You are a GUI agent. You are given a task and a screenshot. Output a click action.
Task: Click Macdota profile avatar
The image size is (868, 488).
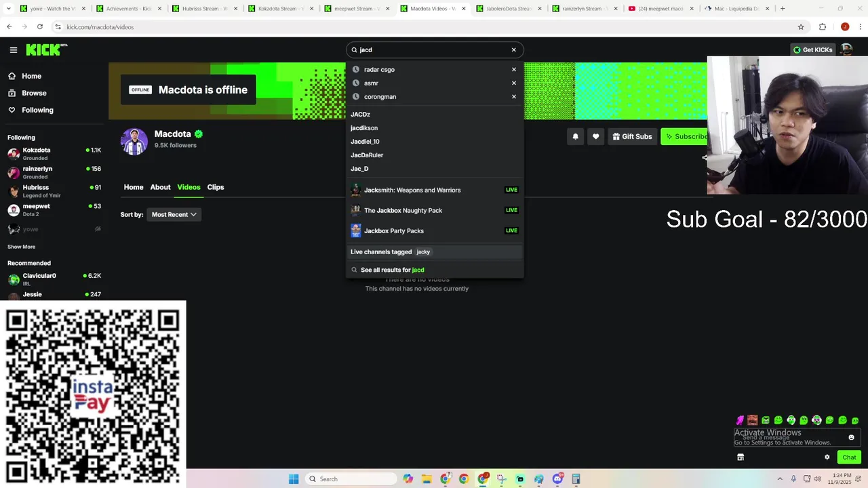[x=134, y=142]
